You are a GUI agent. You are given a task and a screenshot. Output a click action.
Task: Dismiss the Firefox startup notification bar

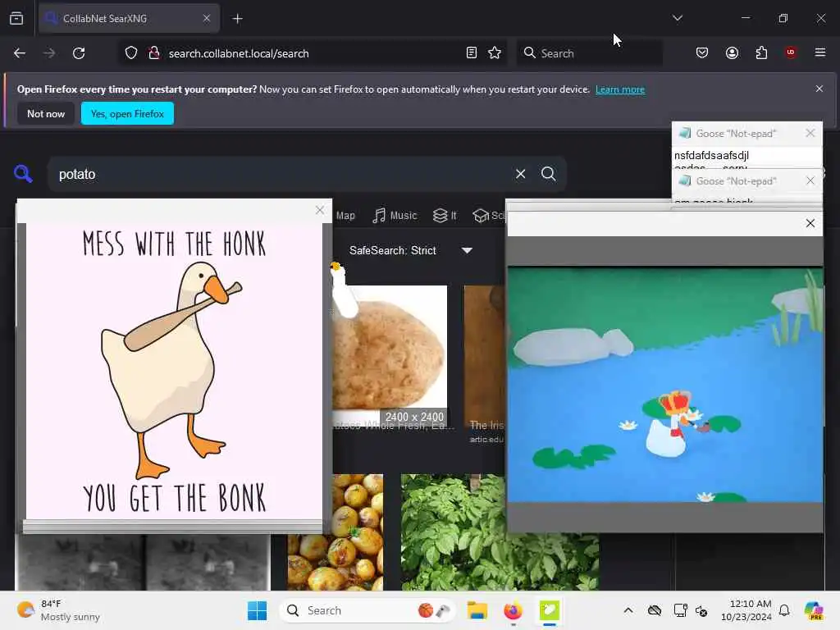(819, 89)
